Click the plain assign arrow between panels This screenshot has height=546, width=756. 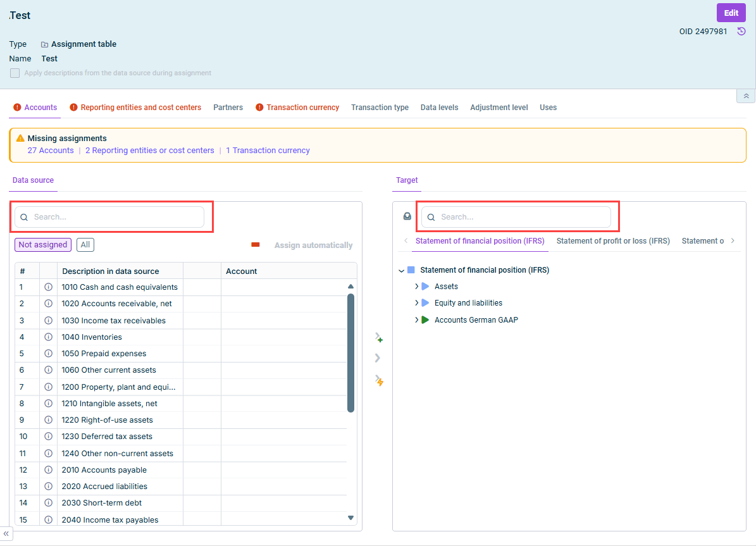click(378, 358)
